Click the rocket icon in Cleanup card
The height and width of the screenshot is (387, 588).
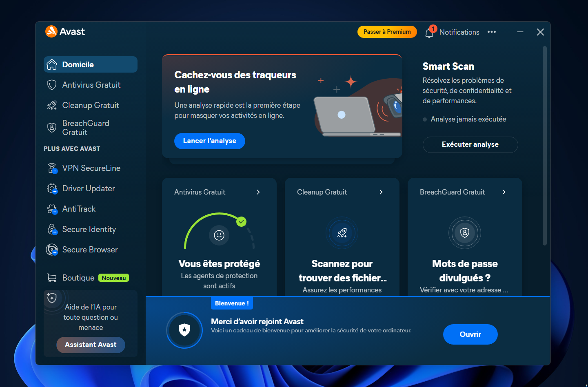(x=342, y=233)
